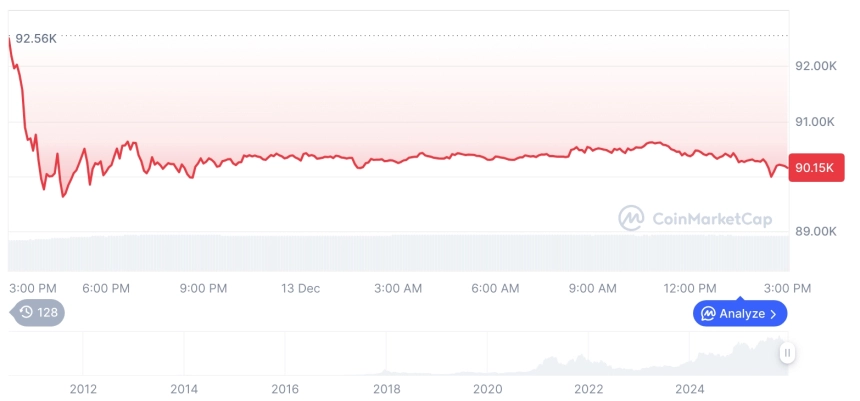
Task: Click the 13 Dec date label on the time axis
Action: tap(300, 289)
